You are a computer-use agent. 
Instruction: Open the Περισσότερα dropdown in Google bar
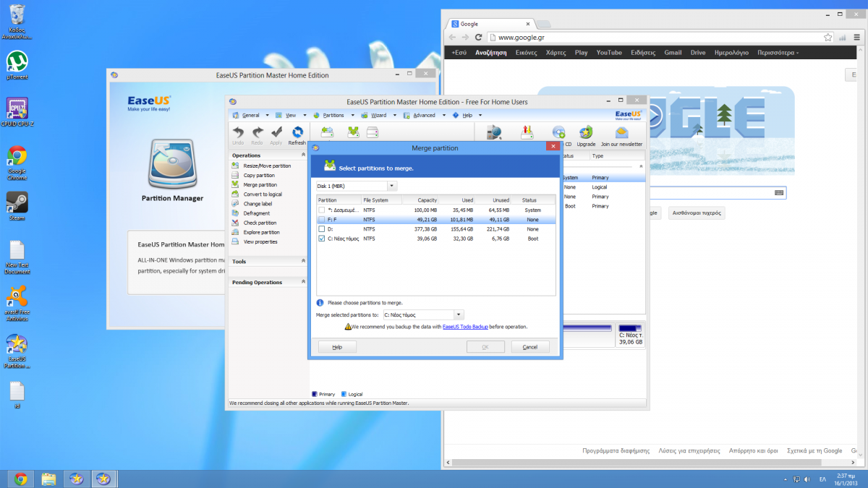778,53
